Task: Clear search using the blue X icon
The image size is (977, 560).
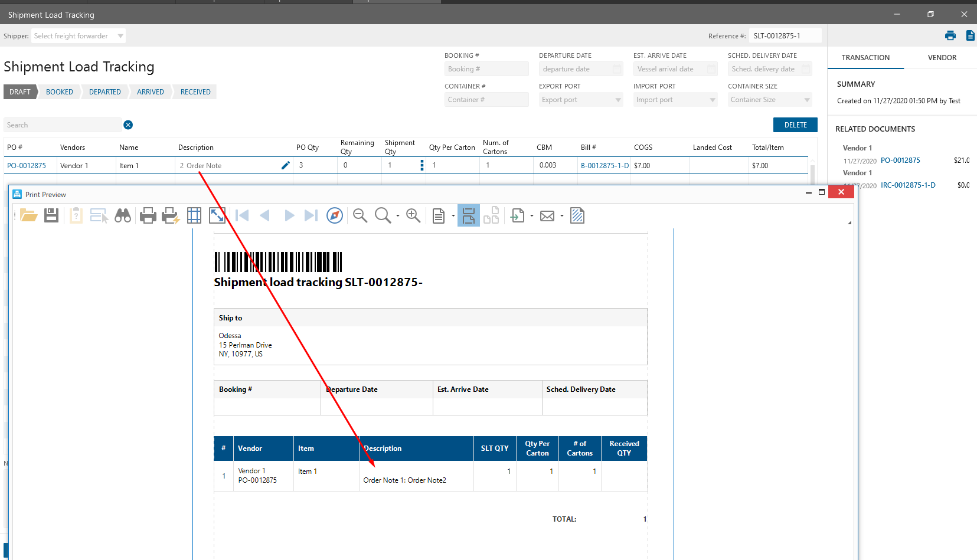Action: pos(128,125)
